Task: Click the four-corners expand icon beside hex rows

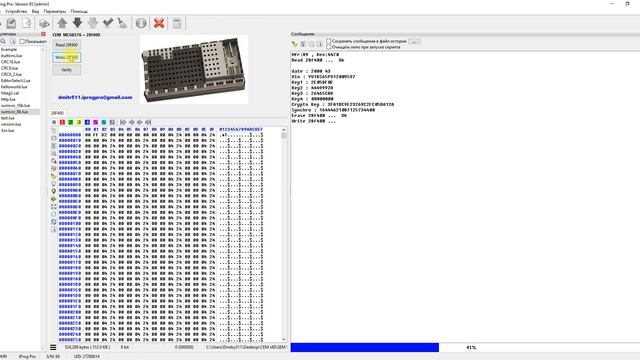Action: (x=53, y=207)
